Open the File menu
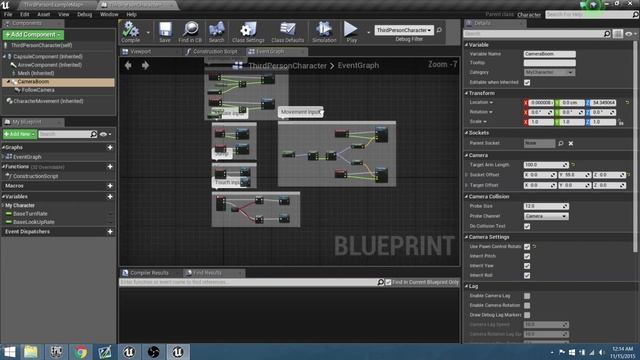640x360 pixels. pyautogui.click(x=8, y=14)
